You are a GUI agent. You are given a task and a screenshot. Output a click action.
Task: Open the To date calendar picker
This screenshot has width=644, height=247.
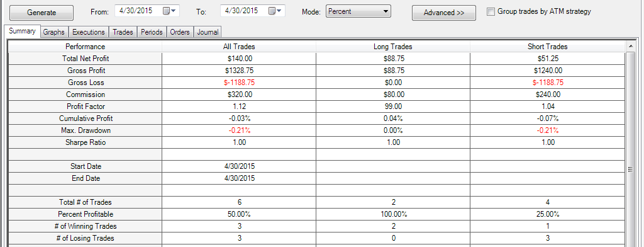275,11
